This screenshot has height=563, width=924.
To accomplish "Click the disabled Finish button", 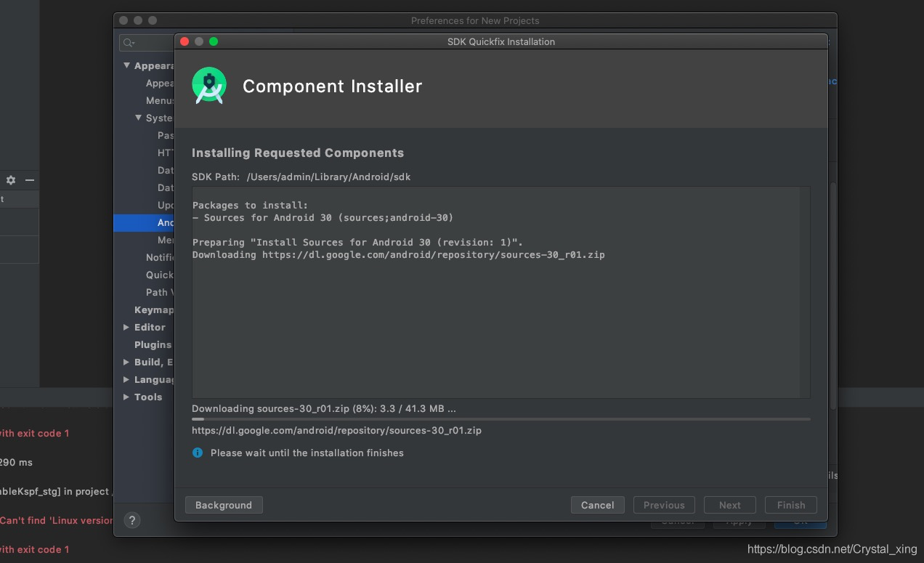I will coord(791,505).
